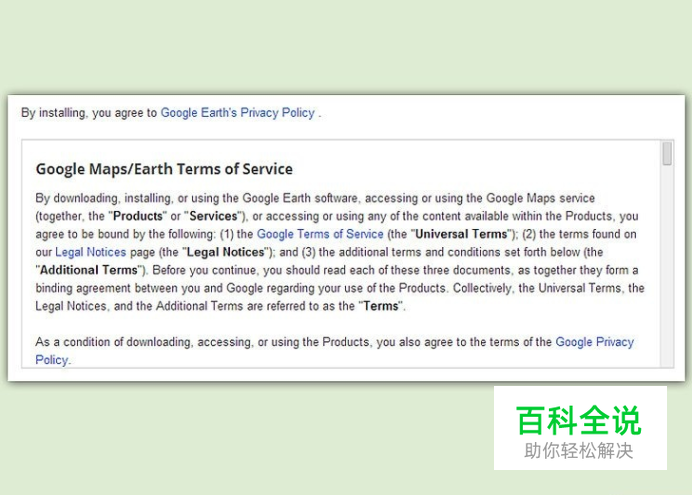Click the wrapped blue "Policy" link text
The image size is (692, 495).
(x=52, y=360)
